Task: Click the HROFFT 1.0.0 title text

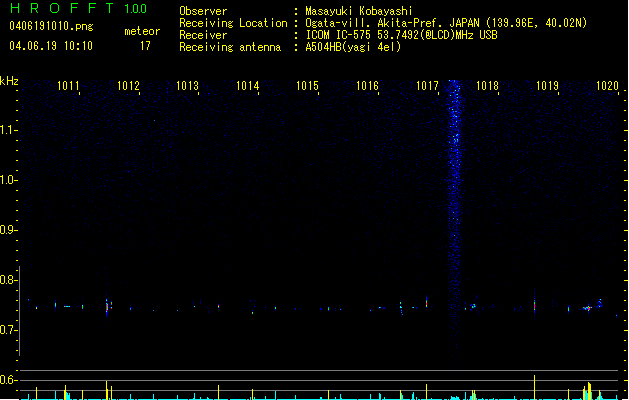Action: [x=79, y=8]
